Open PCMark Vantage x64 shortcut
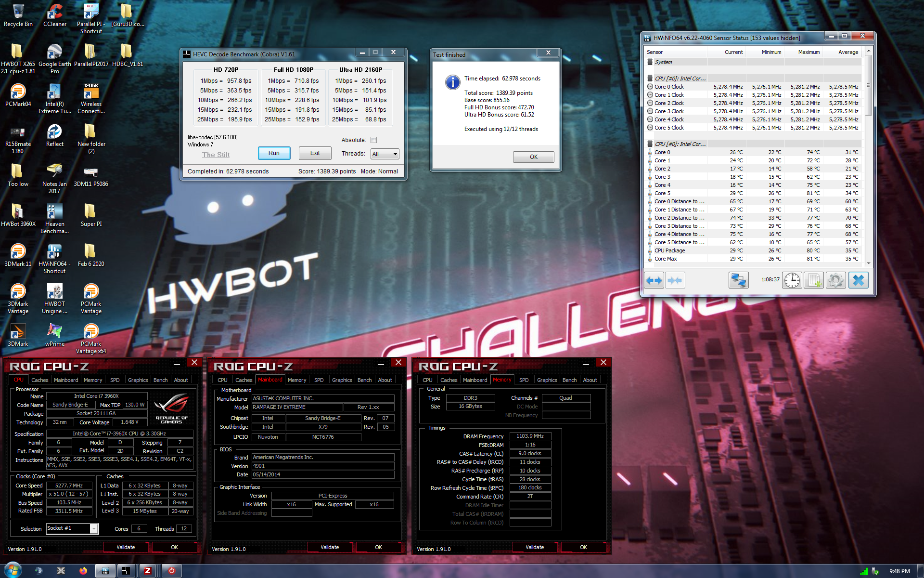Viewport: 924px width, 578px height. pyautogui.click(x=91, y=339)
